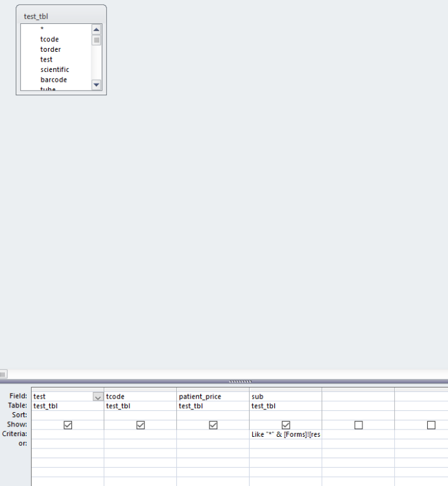Screen dimensions: 448x486
Task: Click scrollbar thumb in test_tbl list
Action: (x=97, y=40)
